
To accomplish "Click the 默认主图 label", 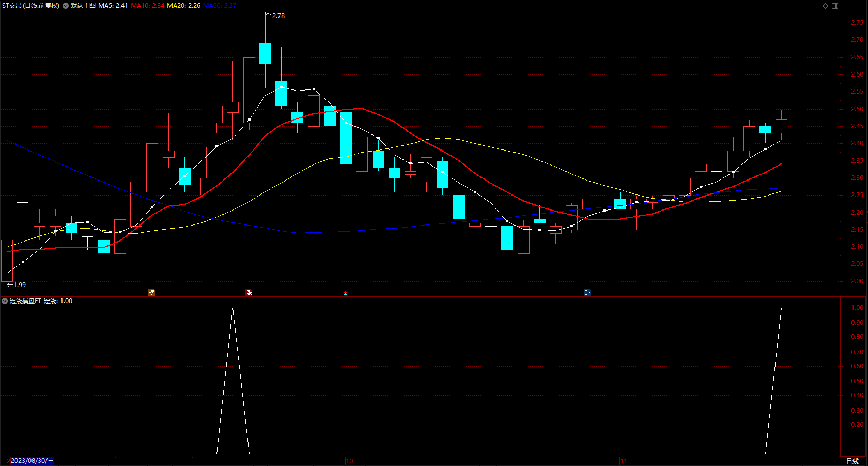I will pyautogui.click(x=83, y=6).
